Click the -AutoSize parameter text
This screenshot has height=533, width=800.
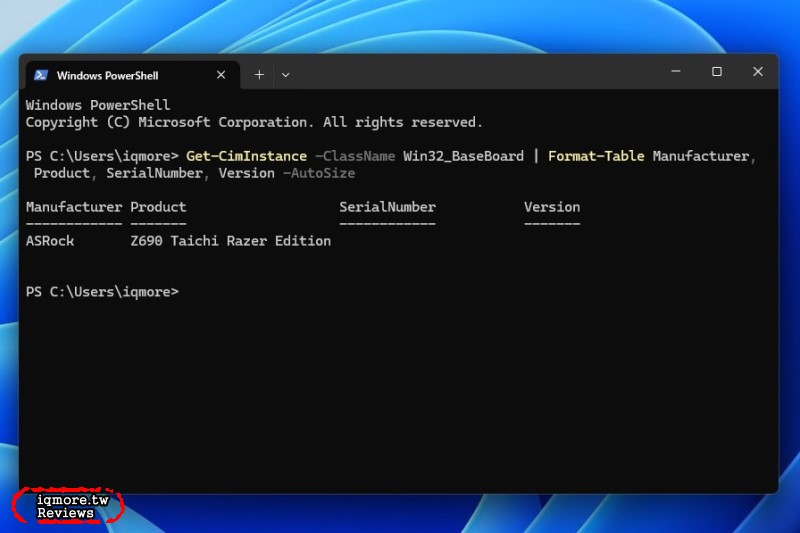tap(319, 173)
